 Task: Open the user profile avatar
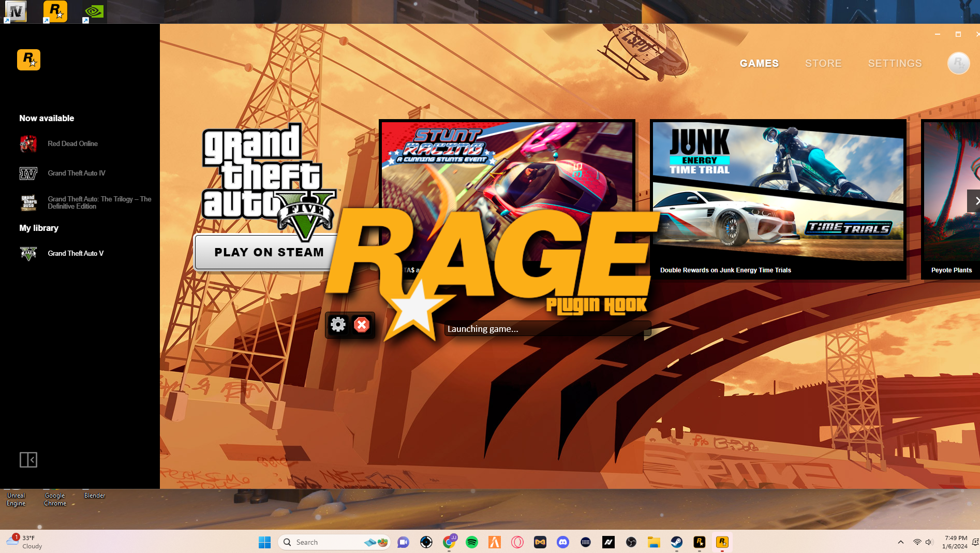tap(958, 63)
